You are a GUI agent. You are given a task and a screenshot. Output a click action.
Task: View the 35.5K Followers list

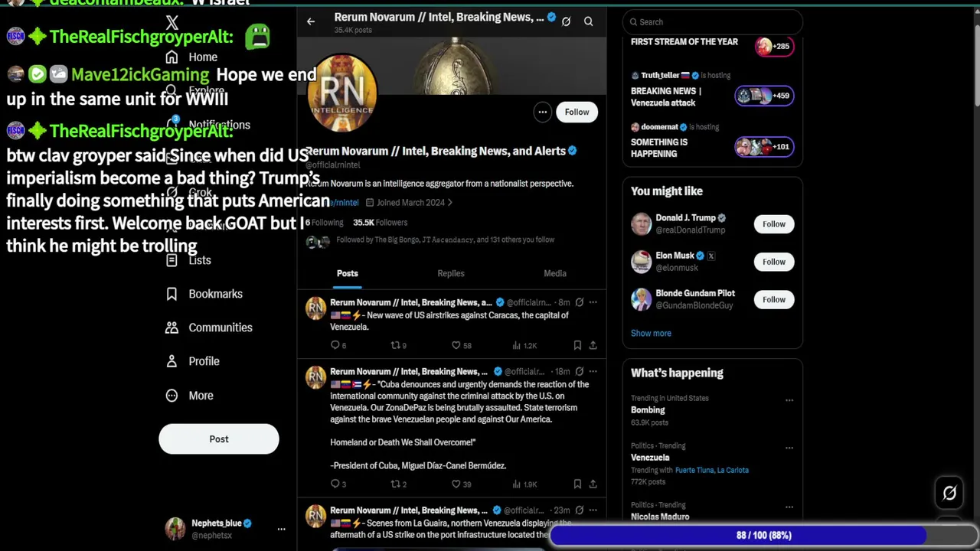380,223
